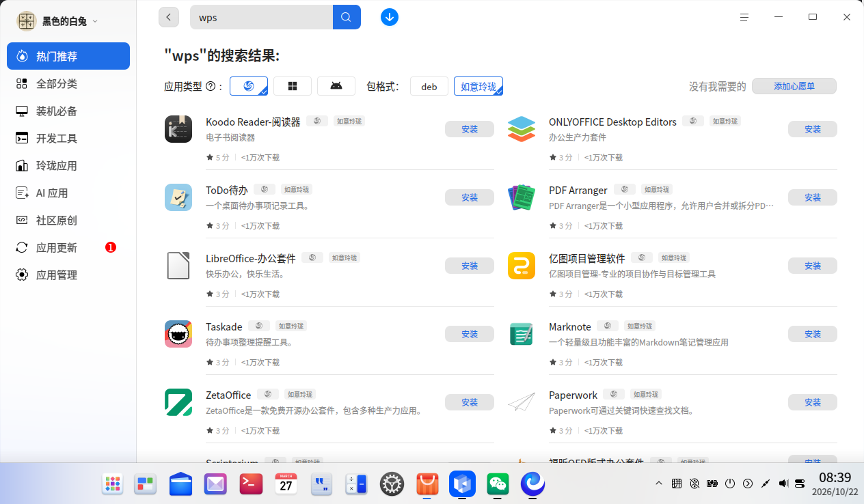
Task: Toggle the Windows app type filter
Action: [293, 86]
